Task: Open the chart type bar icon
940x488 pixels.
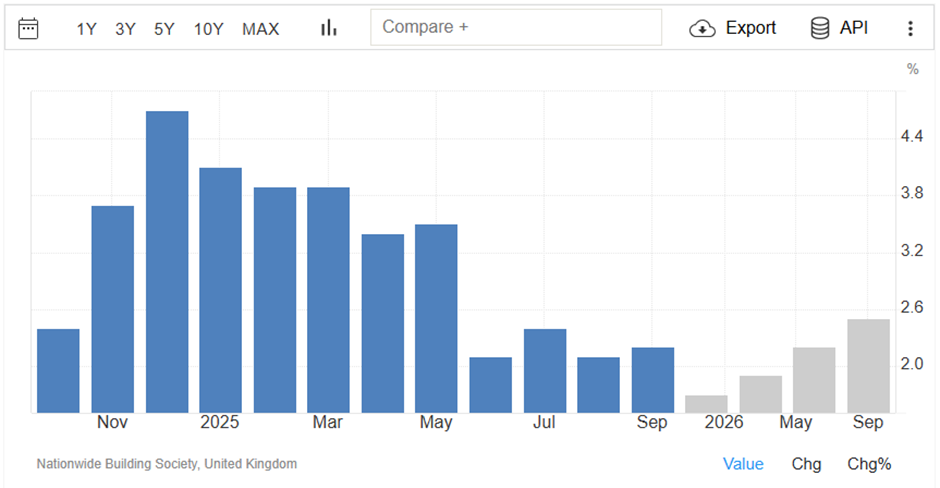Action: tap(329, 28)
